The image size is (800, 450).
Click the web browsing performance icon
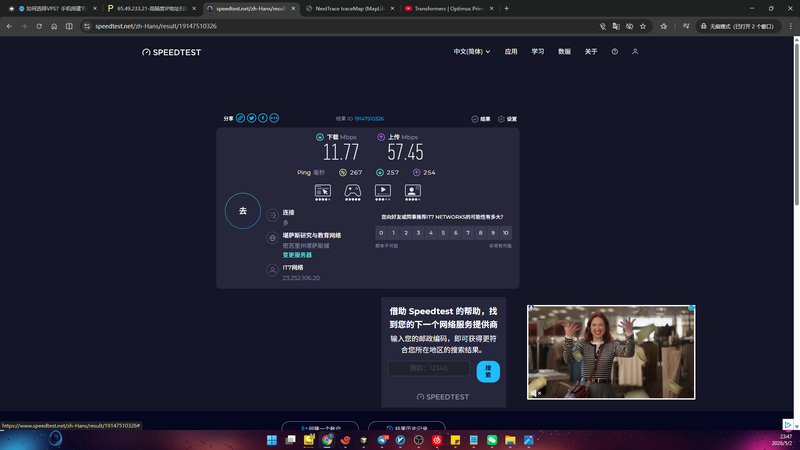[x=322, y=191]
